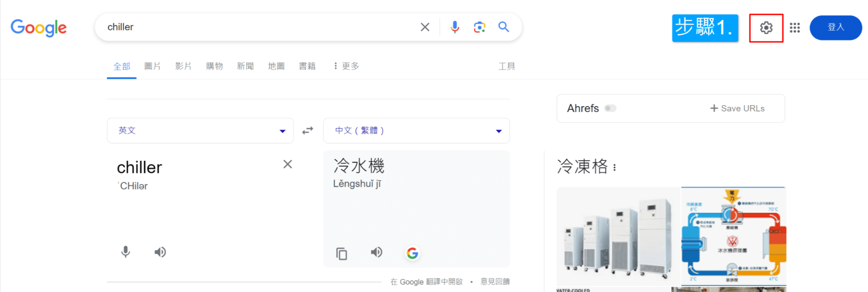Copy the translated text 冷水機
Viewport: 868px width, 292px height.
tap(342, 253)
